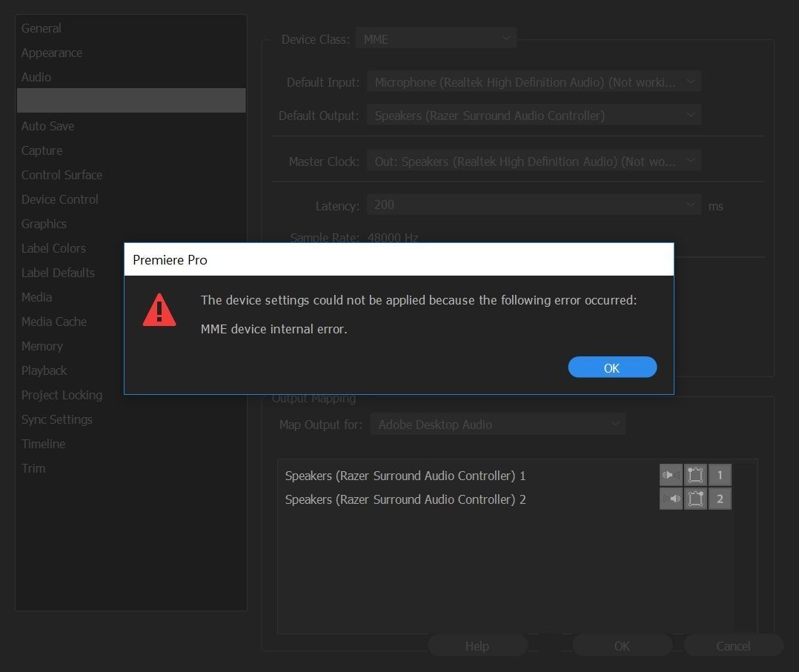Open the Device Class dropdown
The image size is (799, 672).
(436, 39)
